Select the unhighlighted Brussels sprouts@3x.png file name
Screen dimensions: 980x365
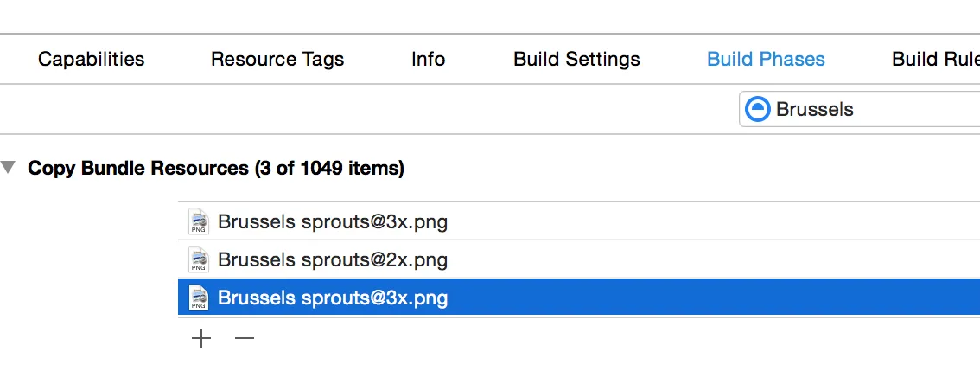click(333, 222)
